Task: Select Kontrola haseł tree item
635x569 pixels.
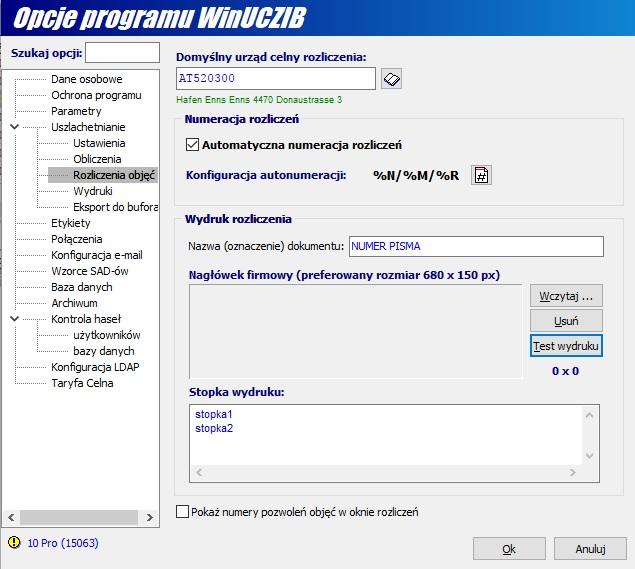Action: [86, 319]
